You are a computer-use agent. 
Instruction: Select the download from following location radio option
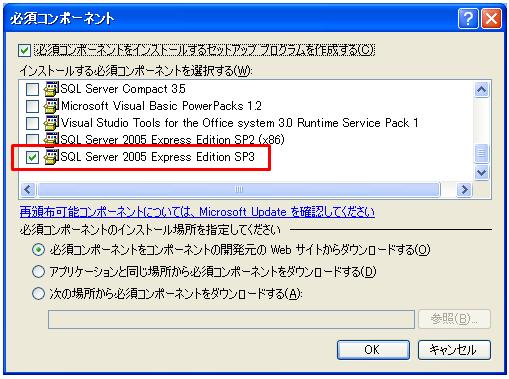click(38, 294)
